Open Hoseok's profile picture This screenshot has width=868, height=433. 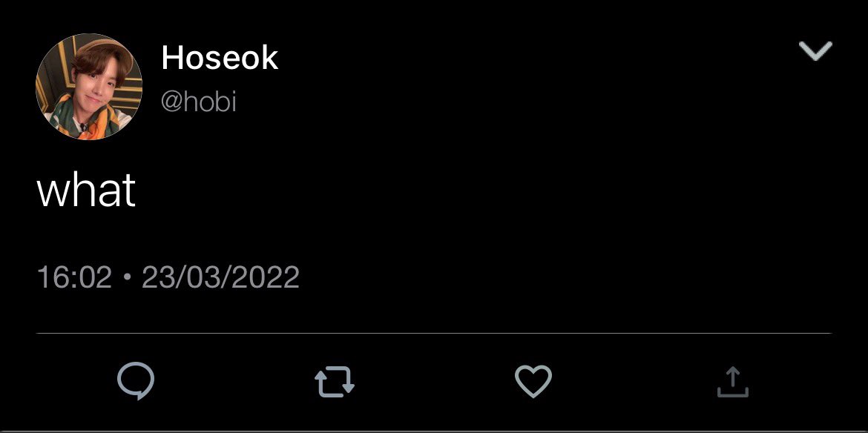click(89, 87)
